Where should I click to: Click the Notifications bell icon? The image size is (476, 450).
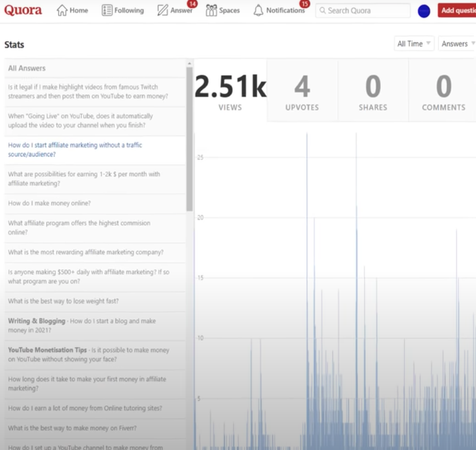point(258,11)
